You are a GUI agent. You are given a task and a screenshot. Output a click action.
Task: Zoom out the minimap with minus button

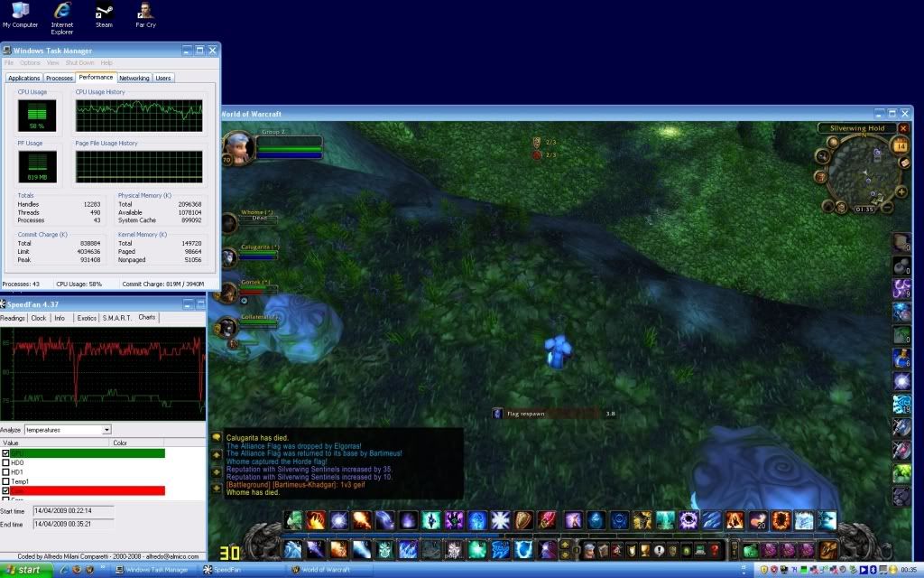coord(887,207)
